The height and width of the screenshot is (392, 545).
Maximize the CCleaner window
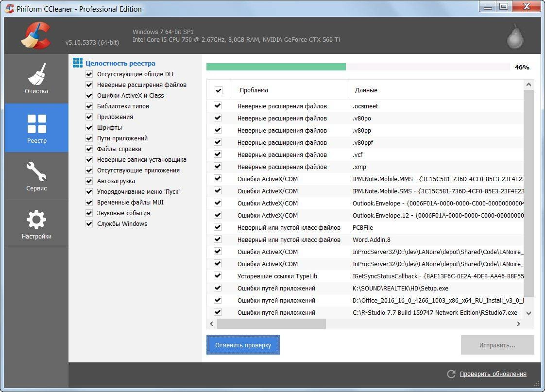tap(504, 7)
